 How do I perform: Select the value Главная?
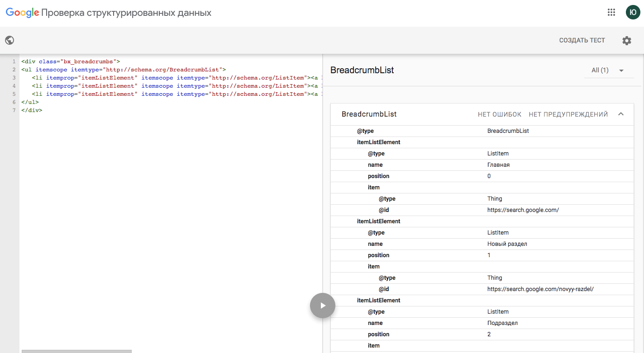point(498,165)
